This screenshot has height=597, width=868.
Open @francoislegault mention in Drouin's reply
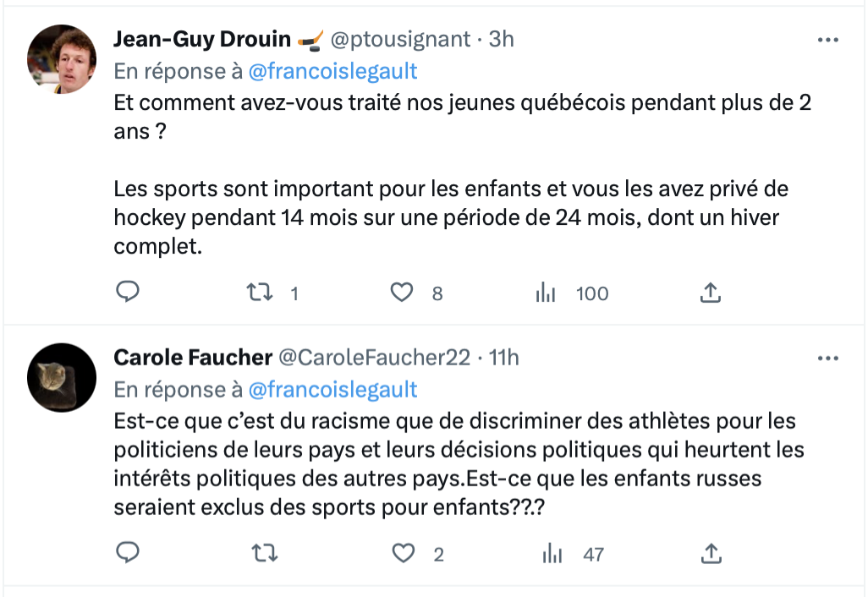click(x=332, y=71)
